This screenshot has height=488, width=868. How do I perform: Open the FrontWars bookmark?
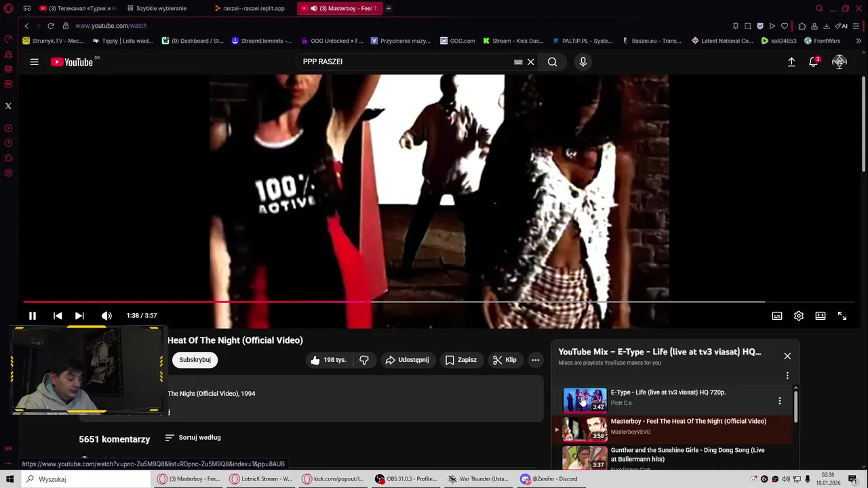822,41
